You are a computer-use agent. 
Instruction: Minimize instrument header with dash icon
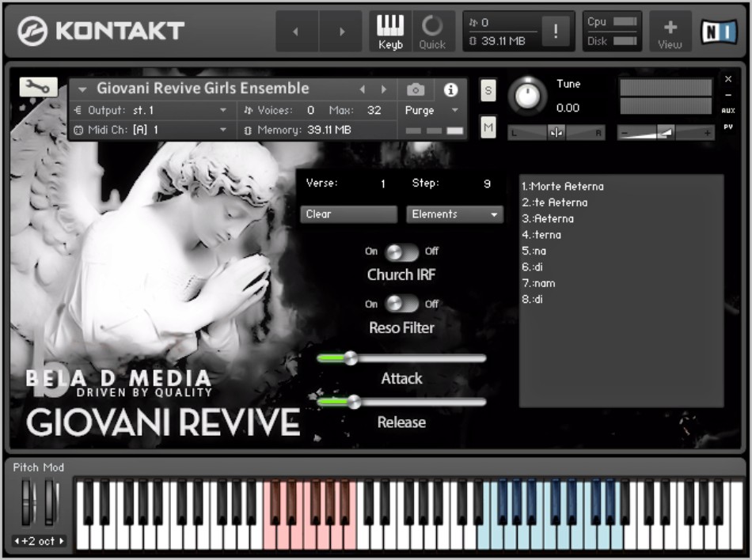(728, 95)
